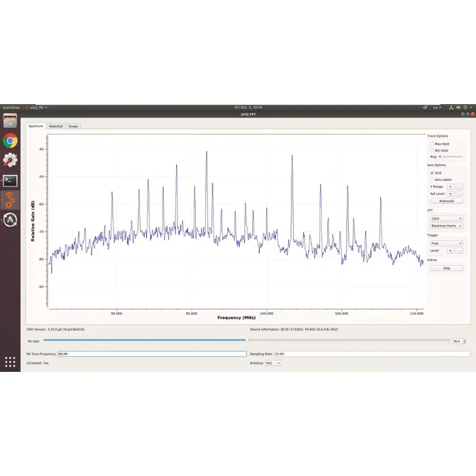Screen dimensions: 476x476
Task: Open the Trigger mode Free dropdown
Action: pyautogui.click(x=446, y=243)
